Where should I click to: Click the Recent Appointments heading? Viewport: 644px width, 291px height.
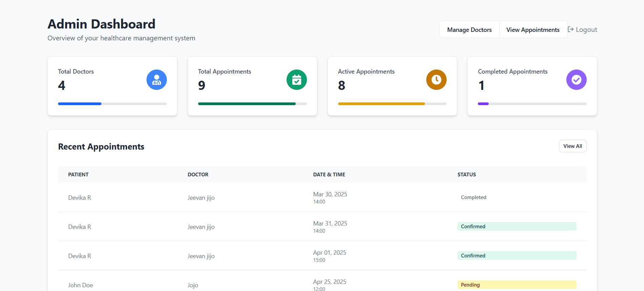[x=101, y=147]
